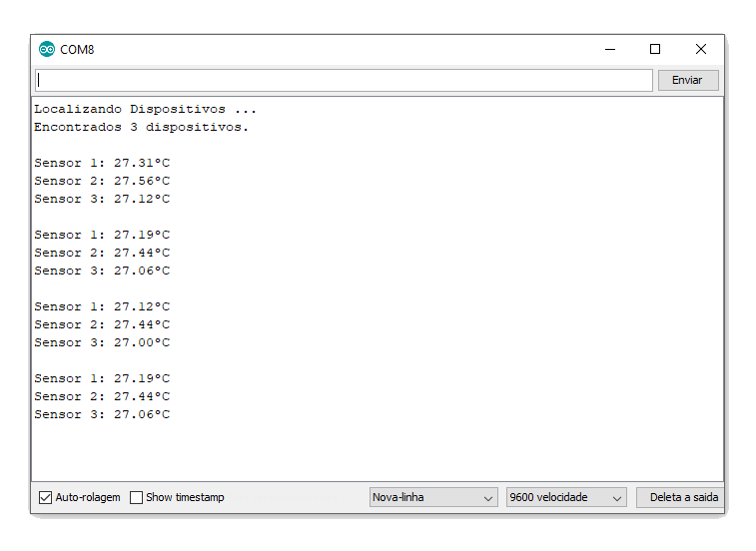Click the Arduino logo in title bar

click(47, 50)
